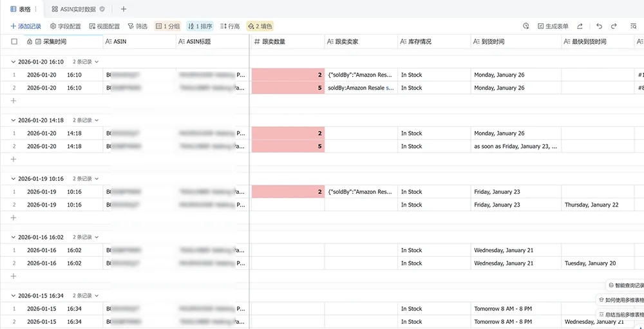
Task: Collapse the 2026-01-20 14:18 group
Action: pyautogui.click(x=14, y=120)
